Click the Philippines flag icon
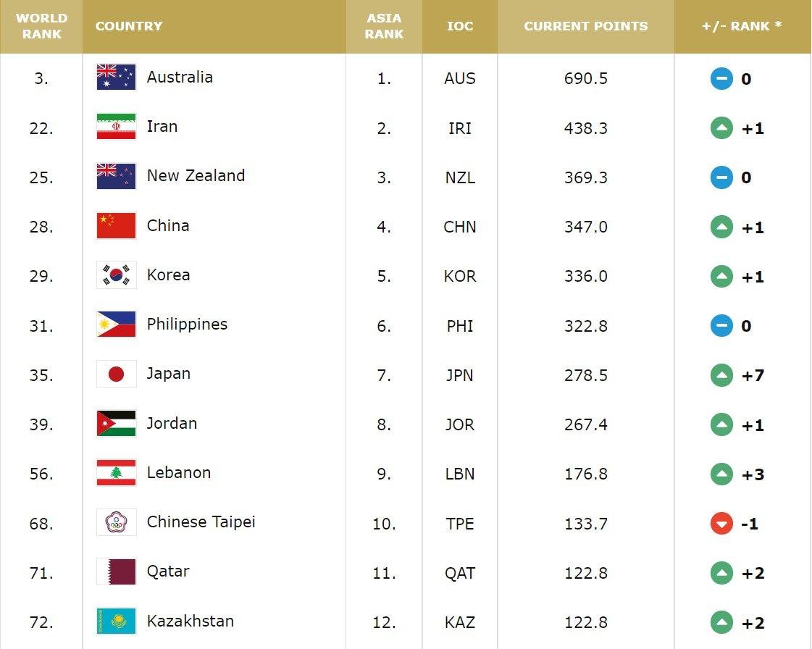Screen dimensions: 812x649 point(116,324)
